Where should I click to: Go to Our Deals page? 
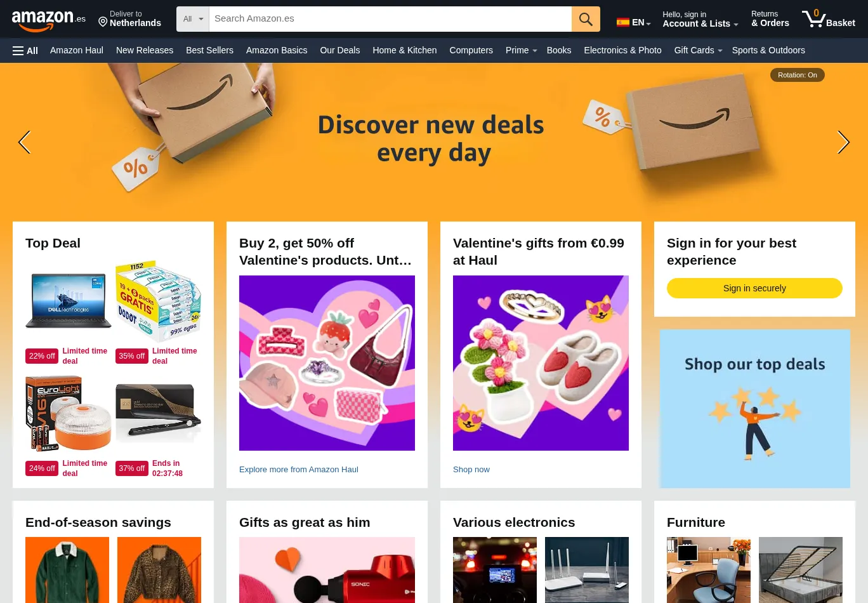339,50
